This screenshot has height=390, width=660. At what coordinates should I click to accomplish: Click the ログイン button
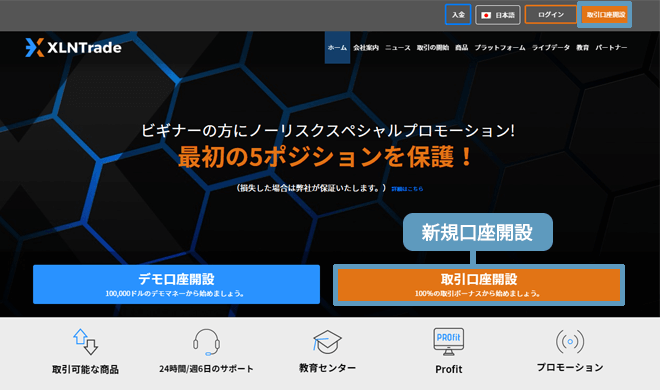551,15
